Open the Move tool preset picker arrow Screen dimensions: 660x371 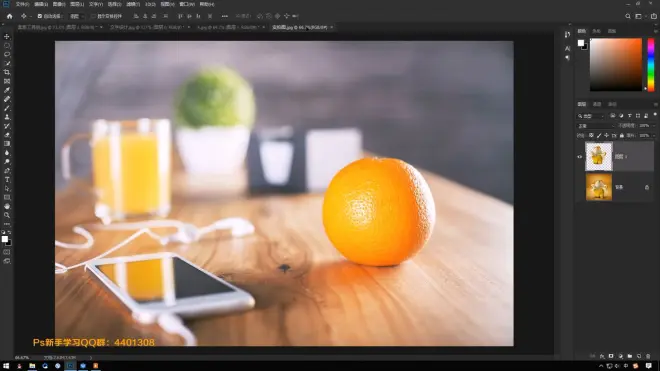[x=31, y=16]
